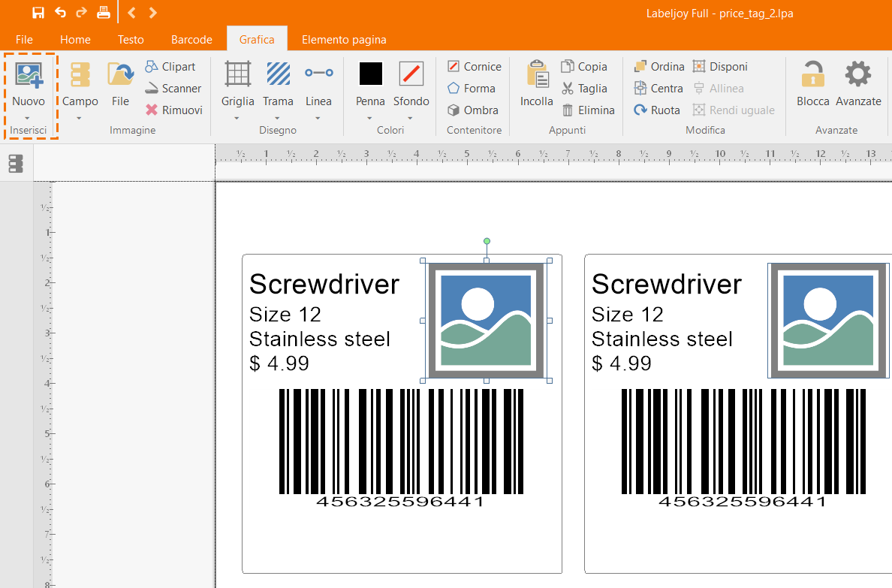
Task: Expand the Linea dropdown arrow
Action: click(318, 119)
